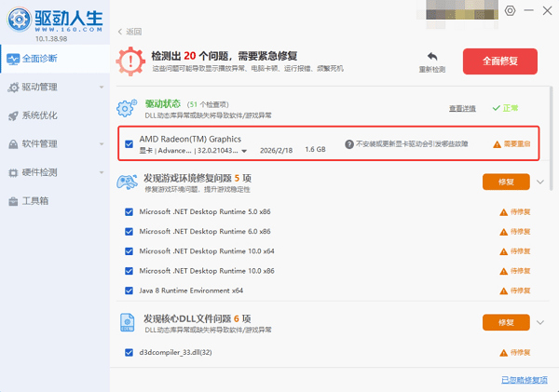
Task: Uncheck Java 8 Runtime Environment x64
Action: 130,291
